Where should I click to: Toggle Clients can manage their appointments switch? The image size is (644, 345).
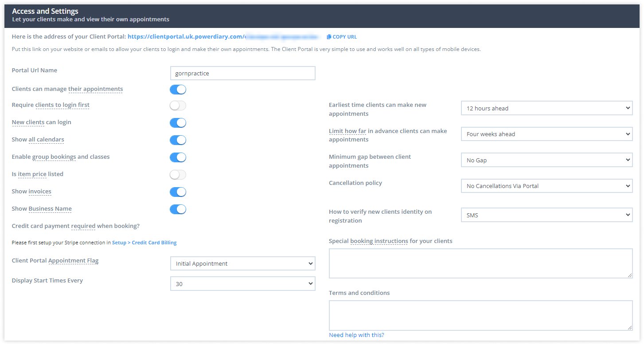[x=178, y=90]
